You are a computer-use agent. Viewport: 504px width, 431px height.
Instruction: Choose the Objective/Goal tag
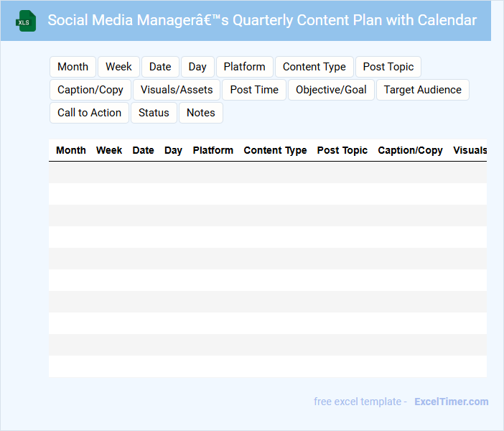pyautogui.click(x=331, y=90)
